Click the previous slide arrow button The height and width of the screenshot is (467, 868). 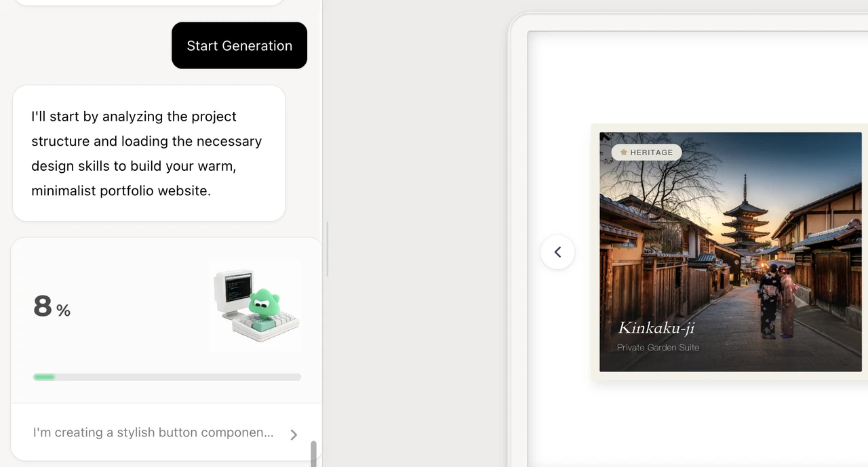click(x=557, y=252)
